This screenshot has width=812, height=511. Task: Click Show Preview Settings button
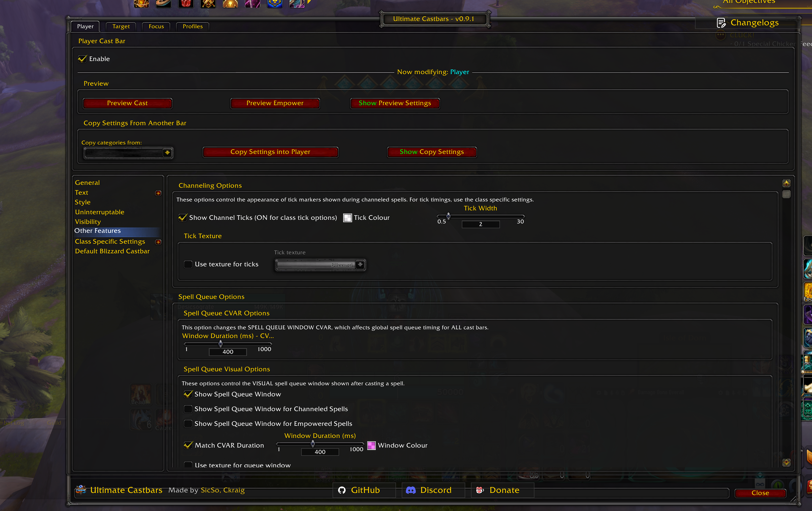(x=395, y=103)
